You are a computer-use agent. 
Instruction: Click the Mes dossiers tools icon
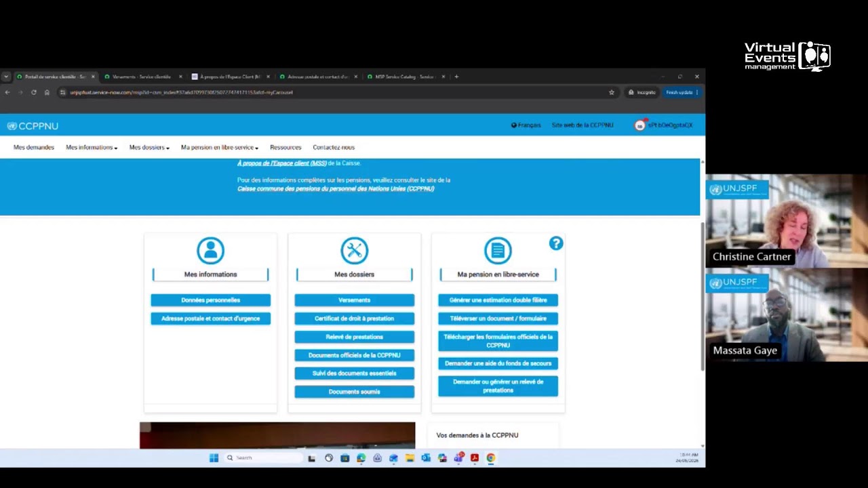click(x=354, y=251)
